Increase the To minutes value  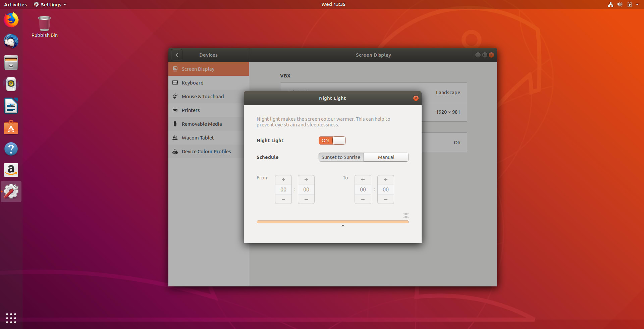click(386, 180)
